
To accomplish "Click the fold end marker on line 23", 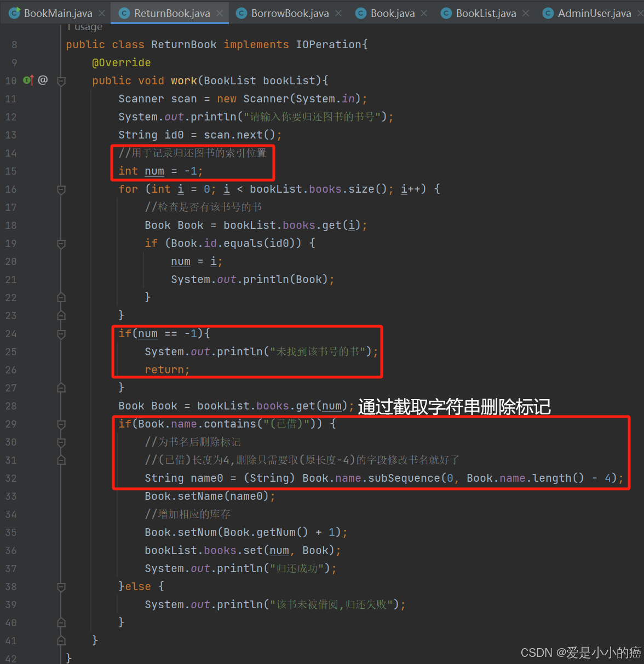I will coord(61,315).
